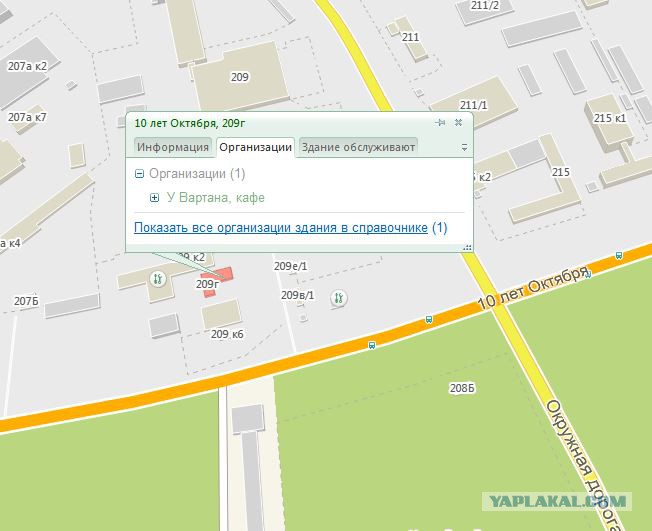The height and width of the screenshot is (531, 652).
Task: Open the tabs overflow arrow menu
Action: tap(464, 147)
